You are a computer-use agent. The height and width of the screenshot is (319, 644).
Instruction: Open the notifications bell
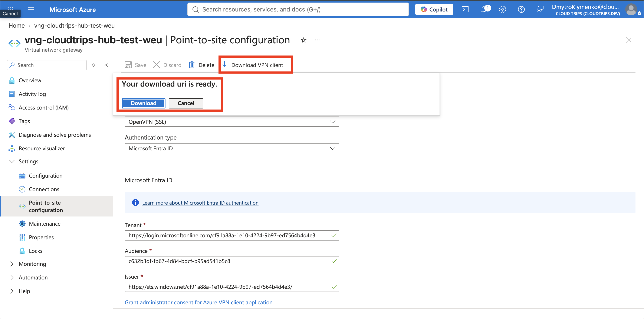click(484, 10)
